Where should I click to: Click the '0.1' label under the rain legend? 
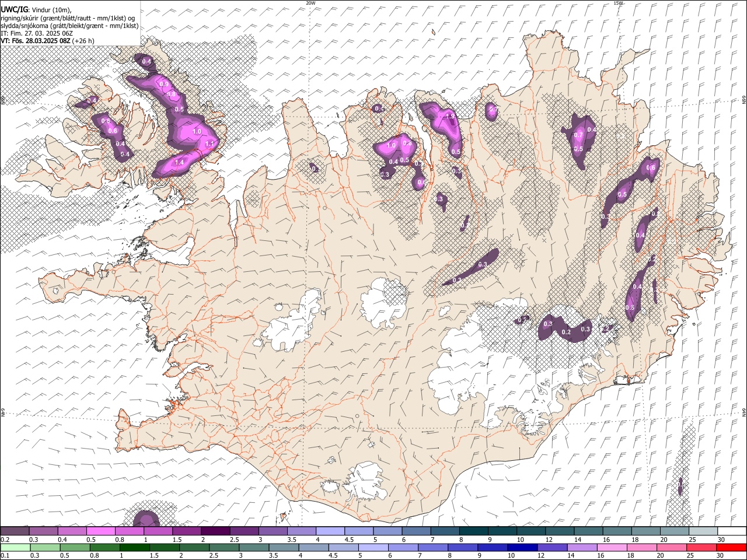pyautogui.click(x=5, y=556)
